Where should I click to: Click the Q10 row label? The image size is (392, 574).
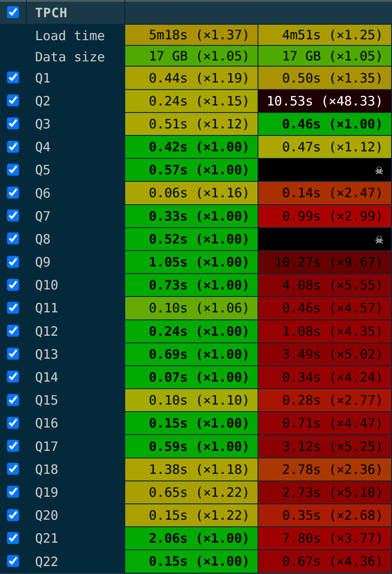tap(46, 285)
